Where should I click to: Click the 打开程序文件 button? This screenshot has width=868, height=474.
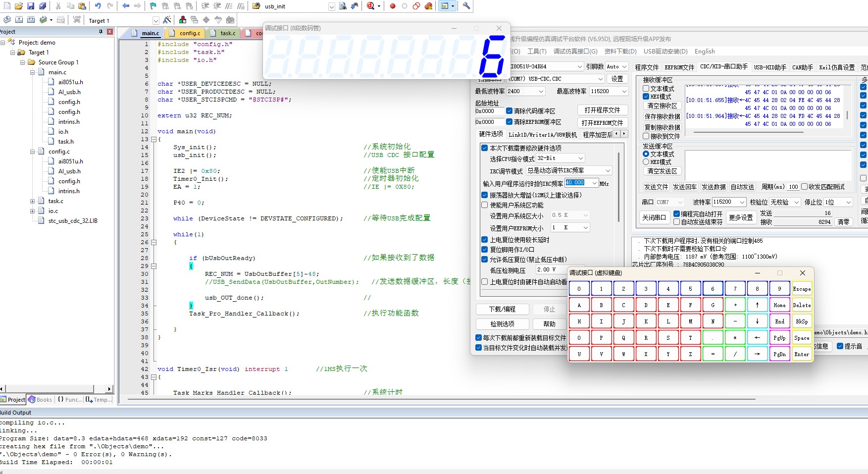pos(602,110)
